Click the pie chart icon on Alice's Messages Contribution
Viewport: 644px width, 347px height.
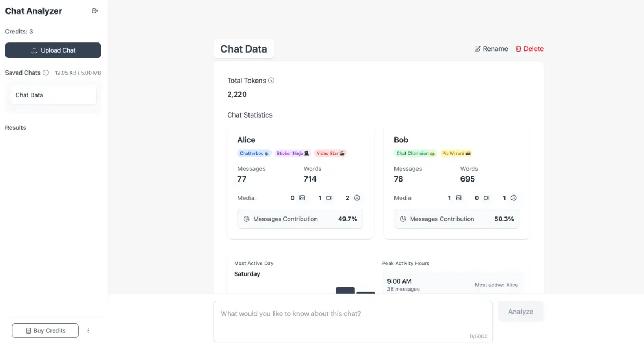coord(247,219)
